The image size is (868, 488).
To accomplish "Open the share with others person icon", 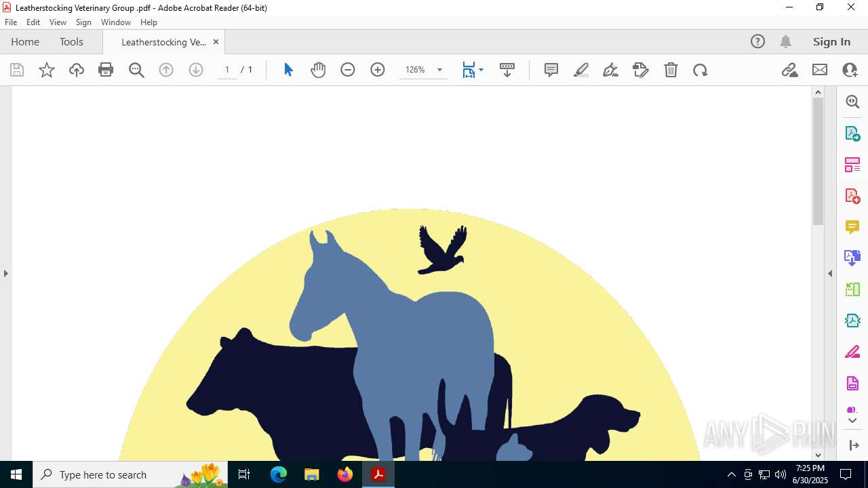I will (x=850, y=70).
